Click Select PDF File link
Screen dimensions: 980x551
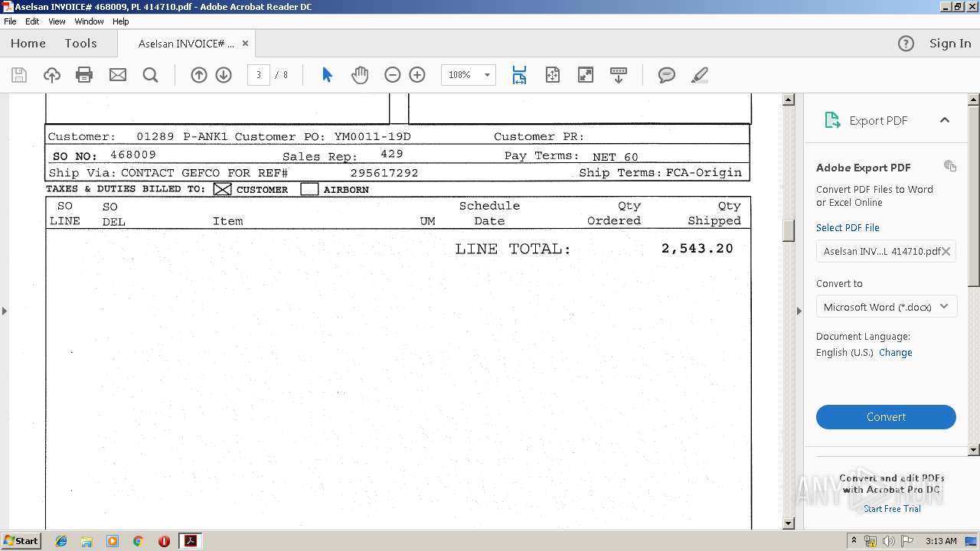pyautogui.click(x=848, y=227)
